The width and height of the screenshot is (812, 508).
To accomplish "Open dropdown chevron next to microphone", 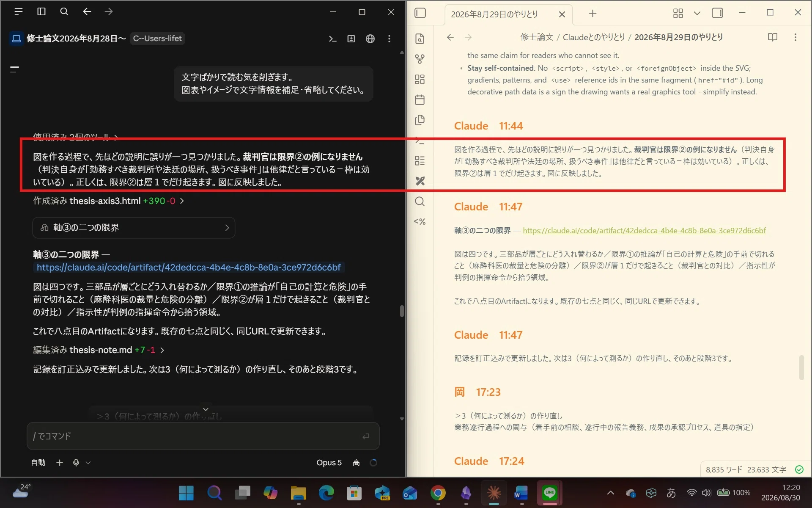I will tap(88, 463).
